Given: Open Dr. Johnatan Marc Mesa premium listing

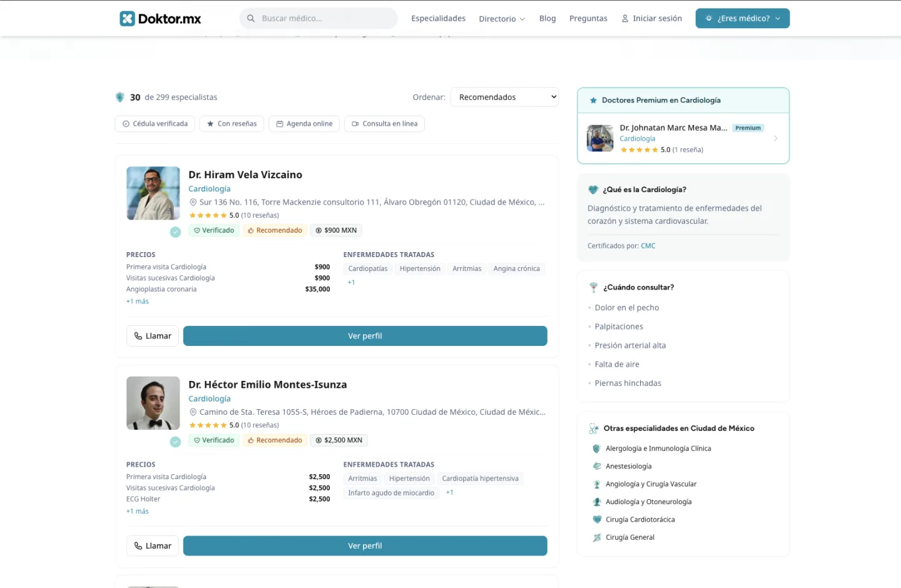Looking at the screenshot, I should (683, 138).
